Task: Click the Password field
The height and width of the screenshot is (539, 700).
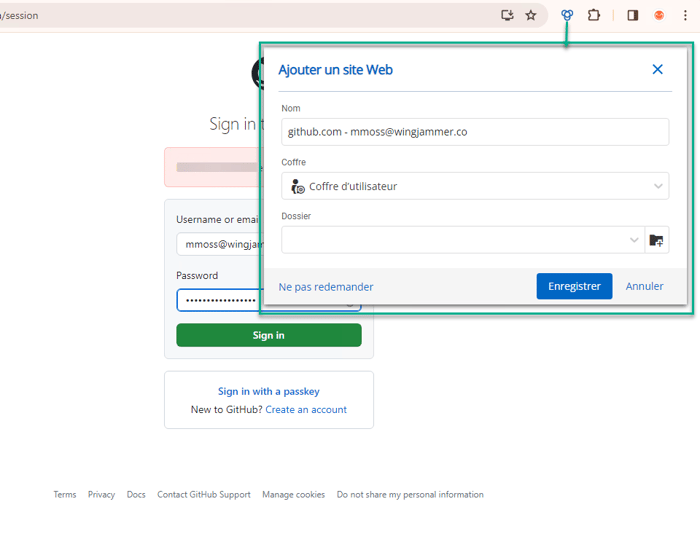Action: [218, 300]
